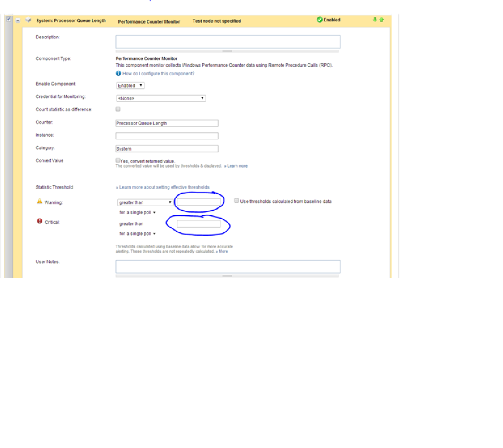This screenshot has height=448, width=503.
Task: Grab the Description box resize handle
Action: click(x=227, y=51)
